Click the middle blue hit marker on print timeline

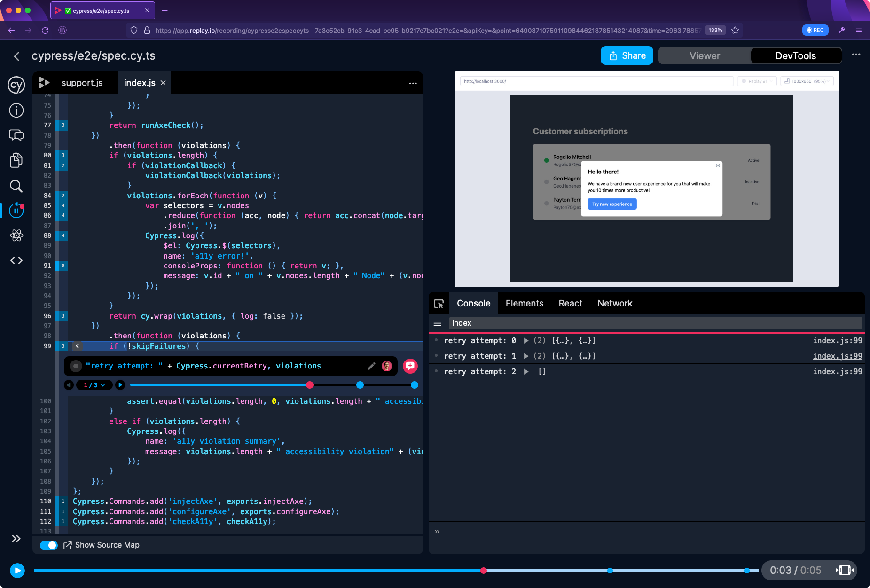pos(360,385)
